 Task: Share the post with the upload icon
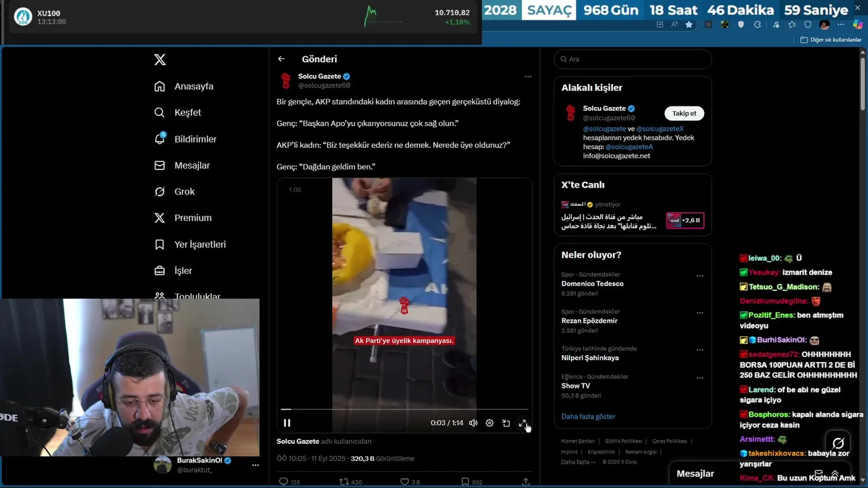[x=526, y=482]
